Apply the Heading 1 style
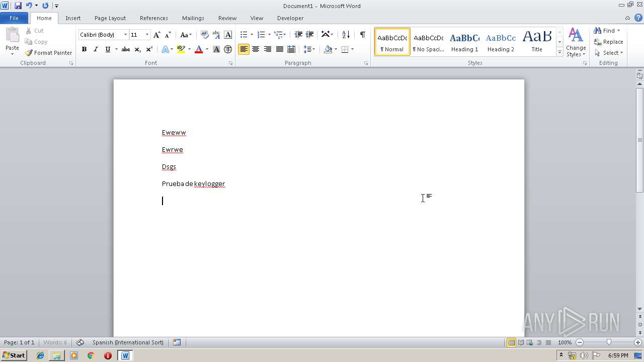Screen dimensions: 644x362 tap(464, 42)
